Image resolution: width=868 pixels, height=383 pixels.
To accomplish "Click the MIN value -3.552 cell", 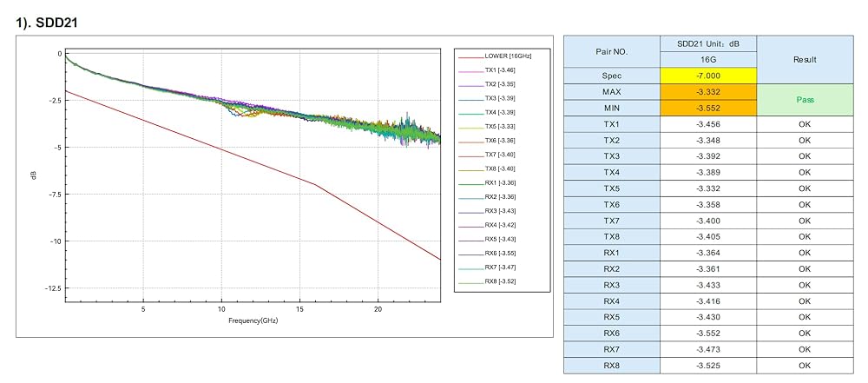I will [x=708, y=108].
